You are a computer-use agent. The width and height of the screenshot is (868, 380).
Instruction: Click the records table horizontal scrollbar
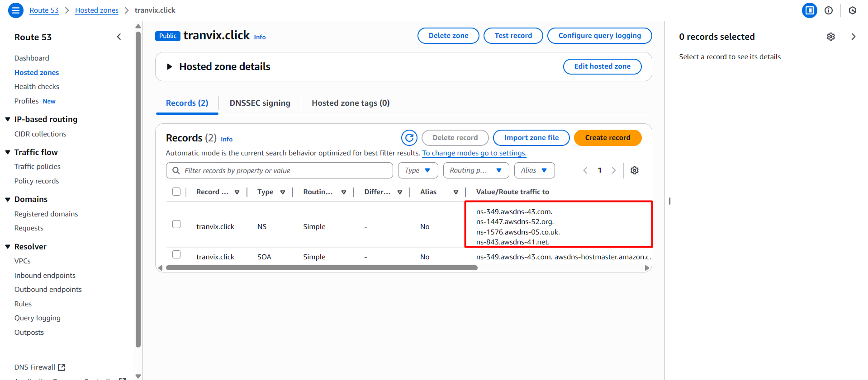click(321, 268)
